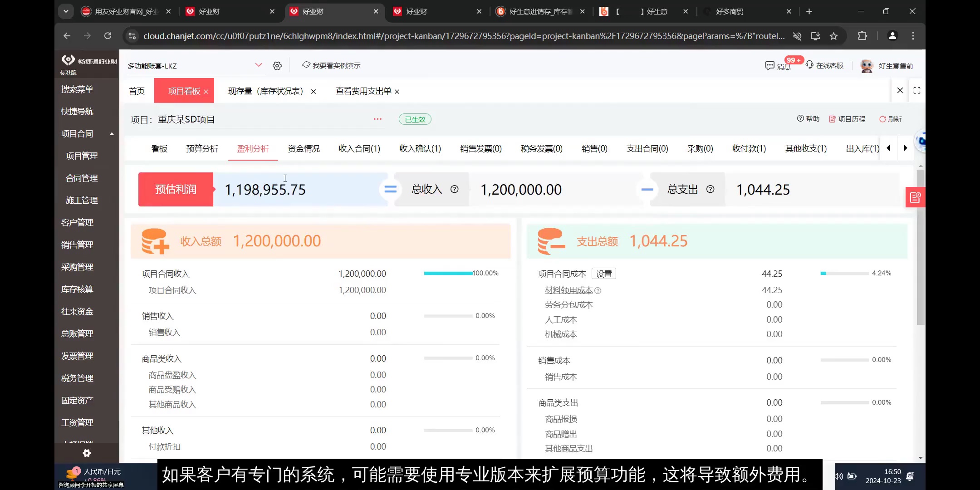Click the help tooltip beside 总收入
980x490 pixels.
(455, 190)
